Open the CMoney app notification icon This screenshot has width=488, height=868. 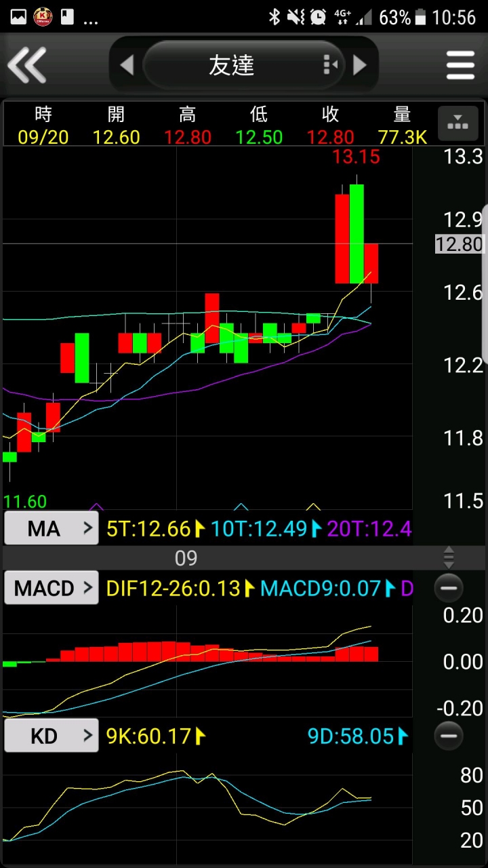point(43,17)
